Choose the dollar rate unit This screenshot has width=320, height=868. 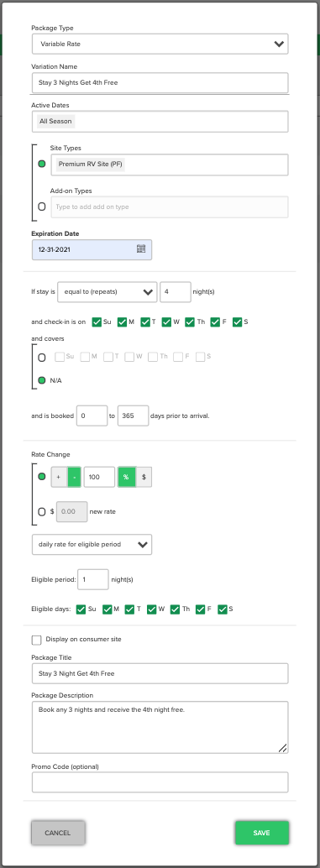[x=144, y=477]
